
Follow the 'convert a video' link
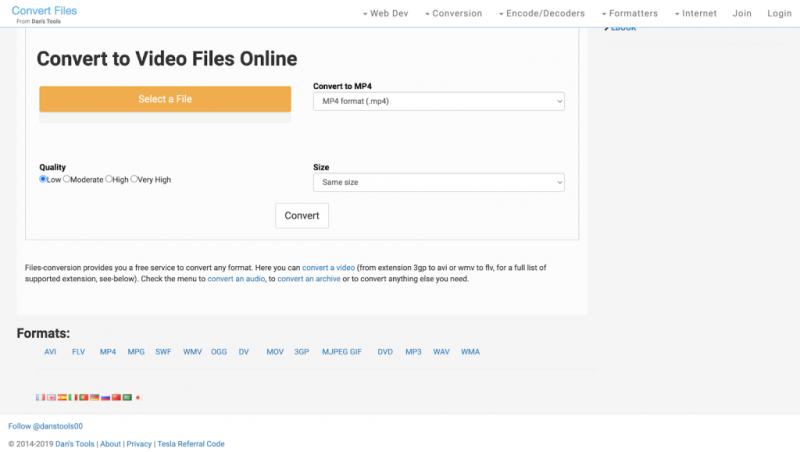coord(329,267)
